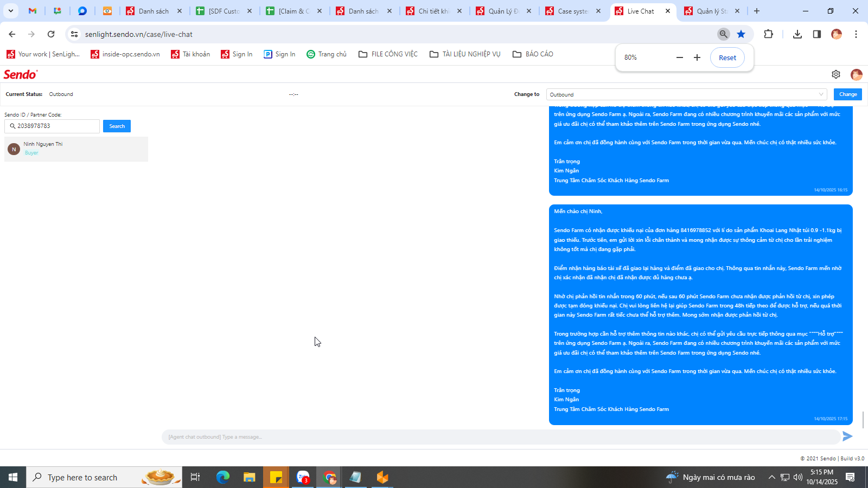Reset the page zoom to default
868x488 pixels.
point(727,57)
